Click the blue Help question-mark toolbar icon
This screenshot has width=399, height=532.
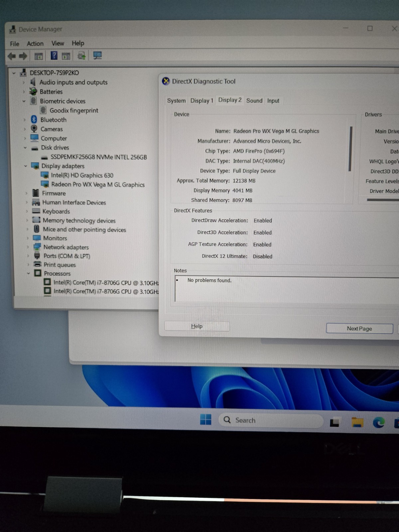tap(54, 56)
